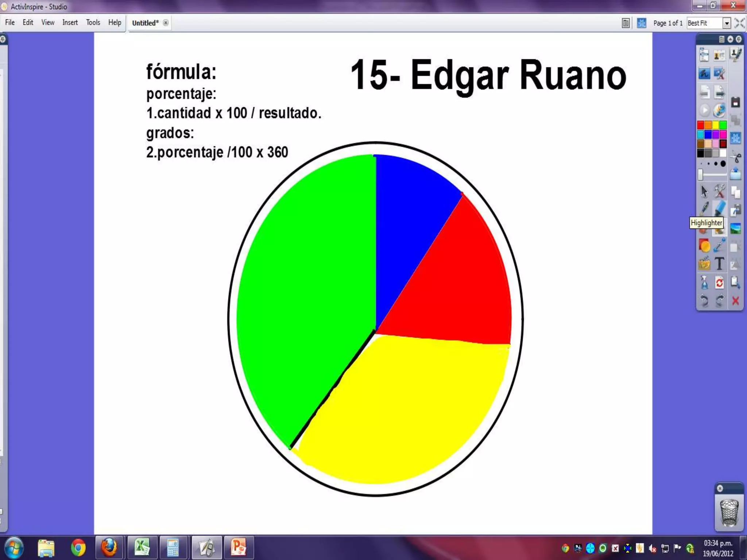
Task: Pick the Text tool with the T icon
Action: pos(719,264)
